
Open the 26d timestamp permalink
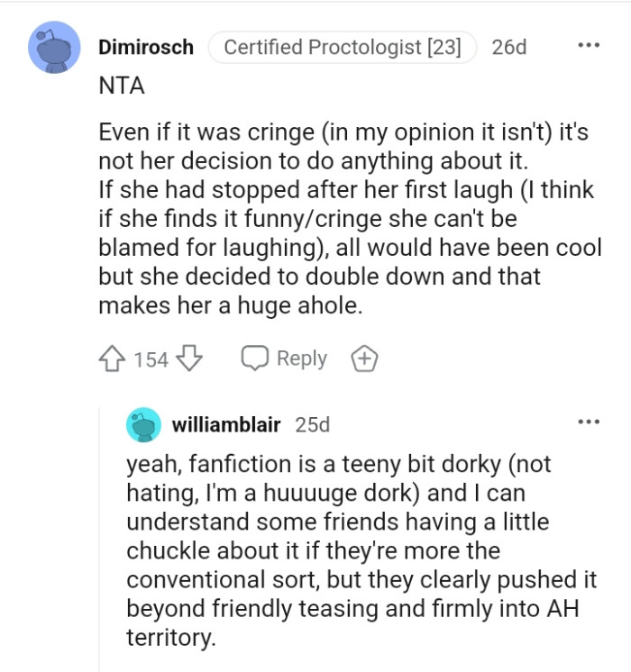click(x=509, y=48)
